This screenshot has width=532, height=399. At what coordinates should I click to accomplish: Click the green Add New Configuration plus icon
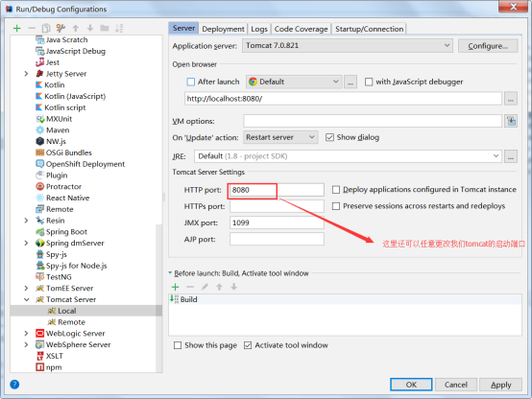point(16,28)
